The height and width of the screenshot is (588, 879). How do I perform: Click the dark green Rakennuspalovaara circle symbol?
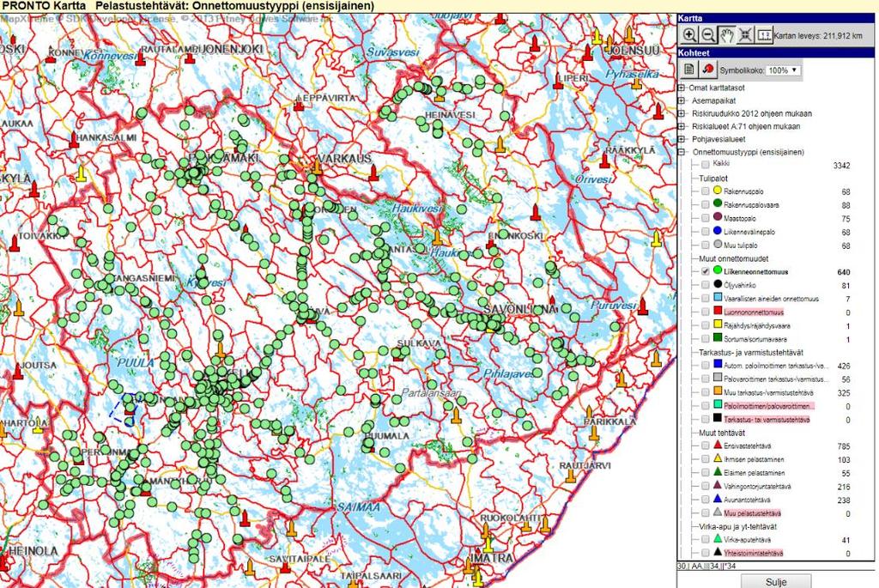click(718, 204)
